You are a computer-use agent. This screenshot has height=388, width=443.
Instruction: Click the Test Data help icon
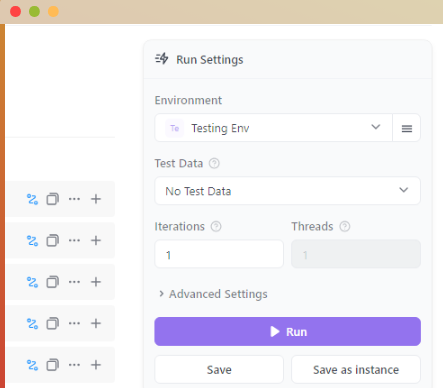[214, 163]
